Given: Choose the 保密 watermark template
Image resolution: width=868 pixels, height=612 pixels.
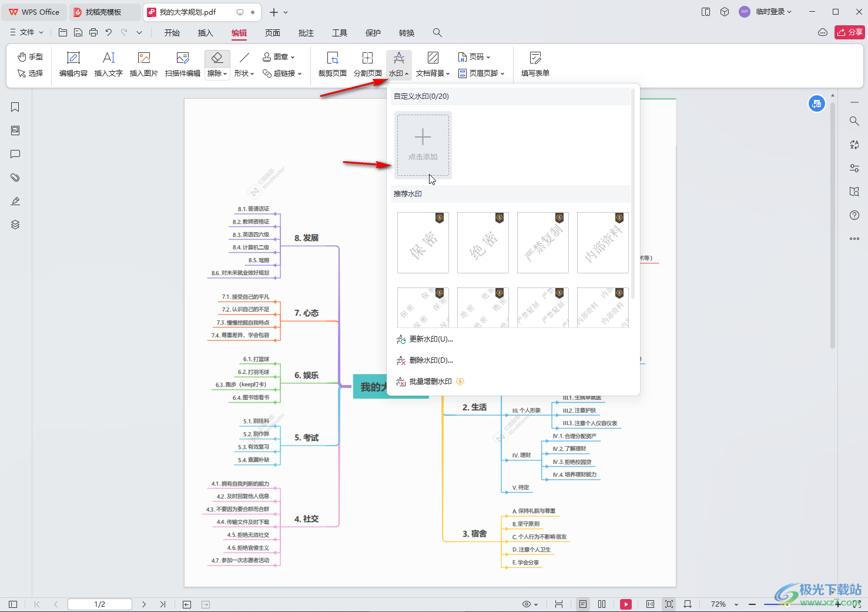Looking at the screenshot, I should click(423, 243).
